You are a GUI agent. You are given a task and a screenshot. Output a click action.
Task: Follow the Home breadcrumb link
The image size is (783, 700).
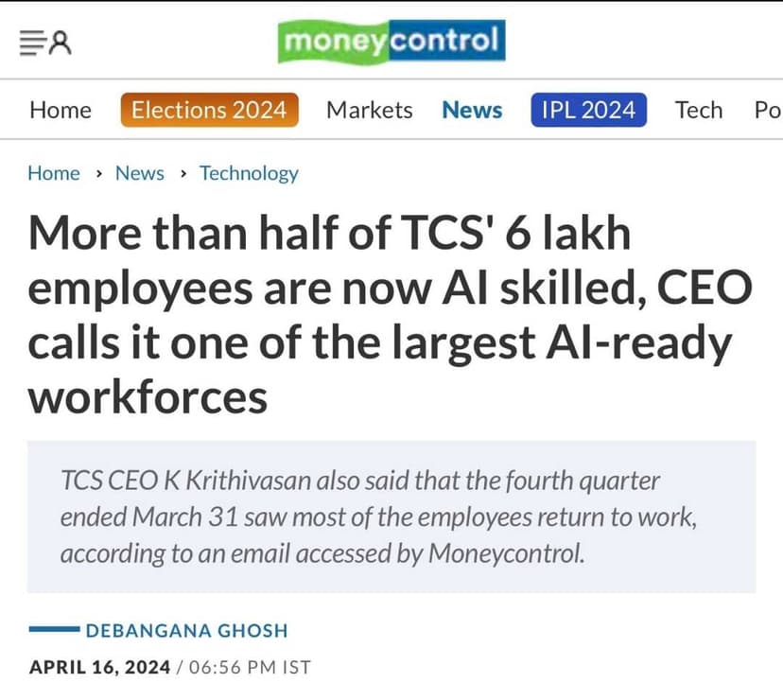54,173
